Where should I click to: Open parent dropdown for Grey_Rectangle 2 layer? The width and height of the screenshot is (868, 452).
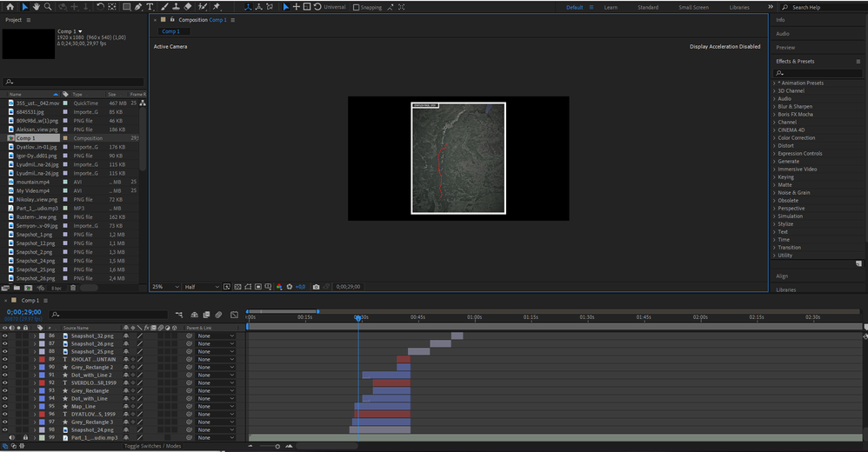215,367
